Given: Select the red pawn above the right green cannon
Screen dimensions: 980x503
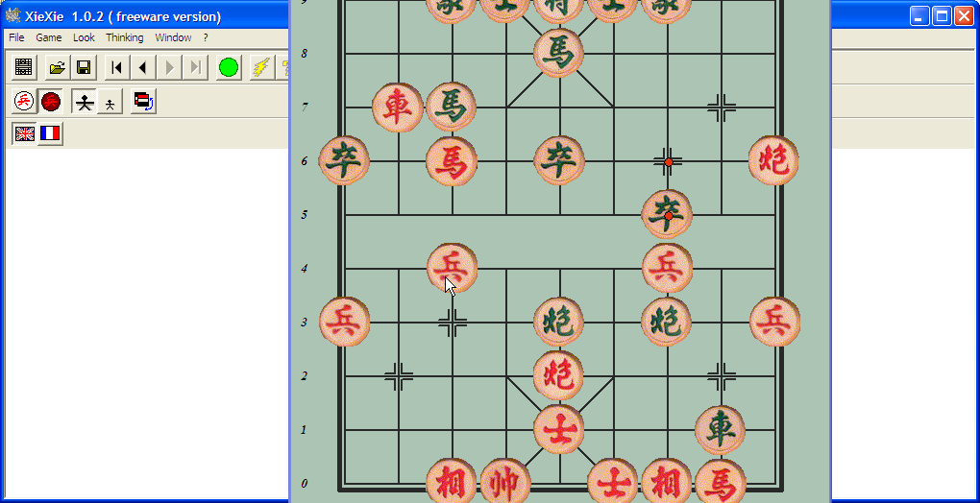Looking at the screenshot, I should coord(666,269).
